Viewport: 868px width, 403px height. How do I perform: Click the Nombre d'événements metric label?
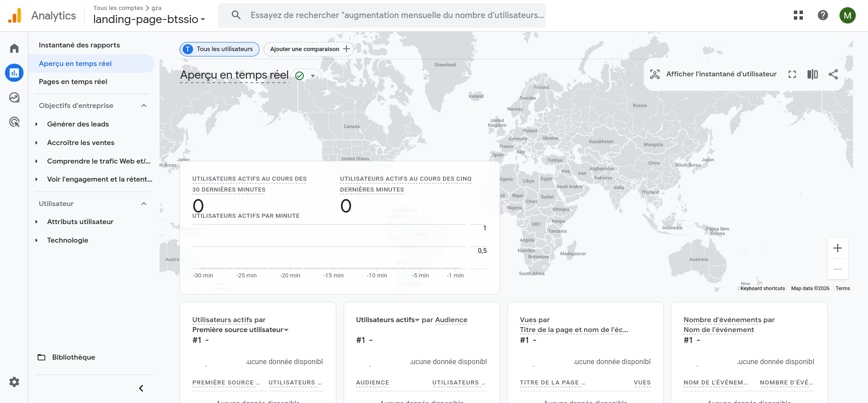pos(722,320)
